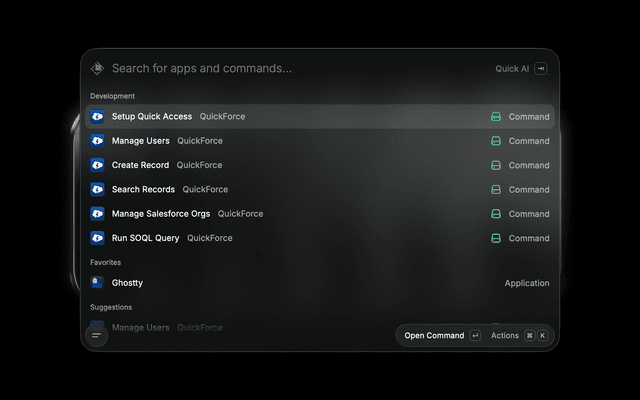Select the Setup Quick Access command
The image size is (640, 400).
[320, 116]
